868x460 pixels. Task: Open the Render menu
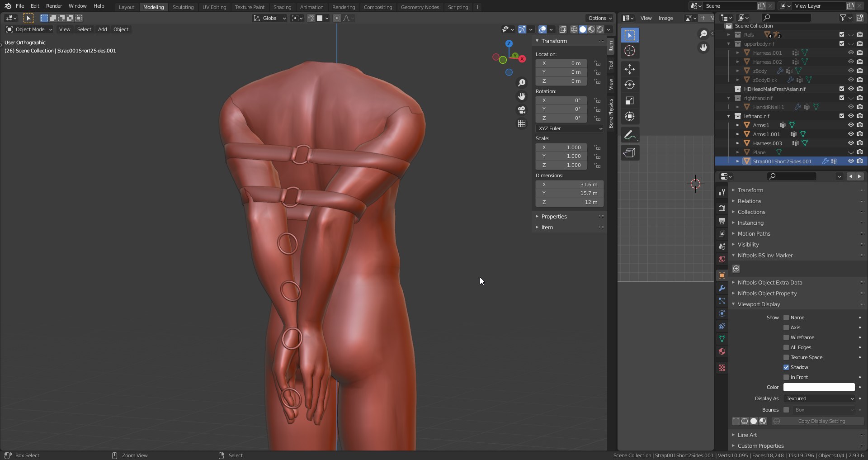pos(54,6)
